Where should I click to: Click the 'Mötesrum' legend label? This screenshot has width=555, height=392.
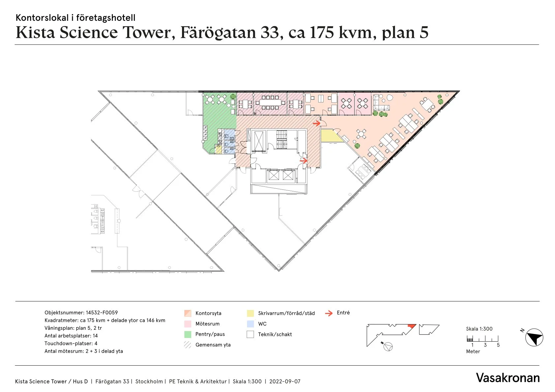pyautogui.click(x=207, y=324)
